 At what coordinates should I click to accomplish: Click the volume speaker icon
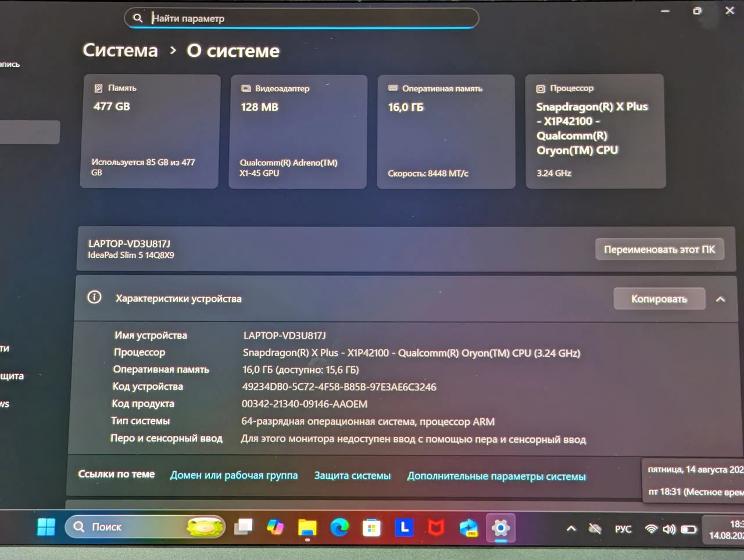[x=669, y=529]
